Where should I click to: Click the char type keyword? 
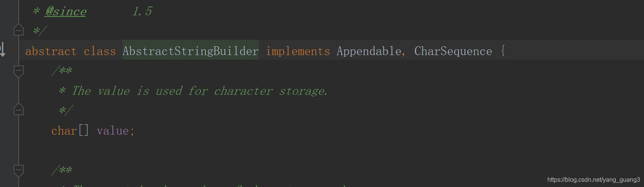pyautogui.click(x=64, y=131)
